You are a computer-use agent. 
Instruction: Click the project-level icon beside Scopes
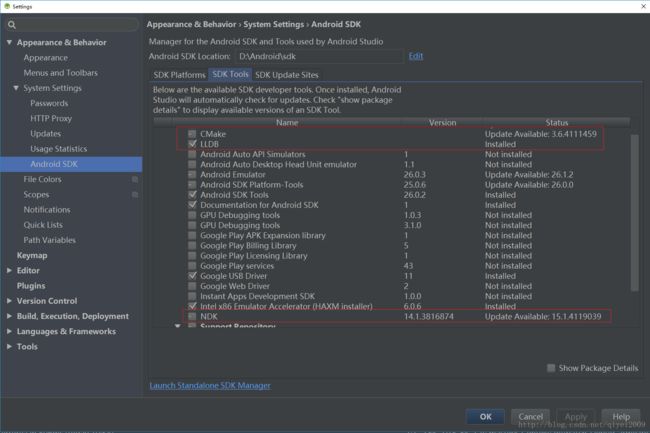[x=135, y=195]
